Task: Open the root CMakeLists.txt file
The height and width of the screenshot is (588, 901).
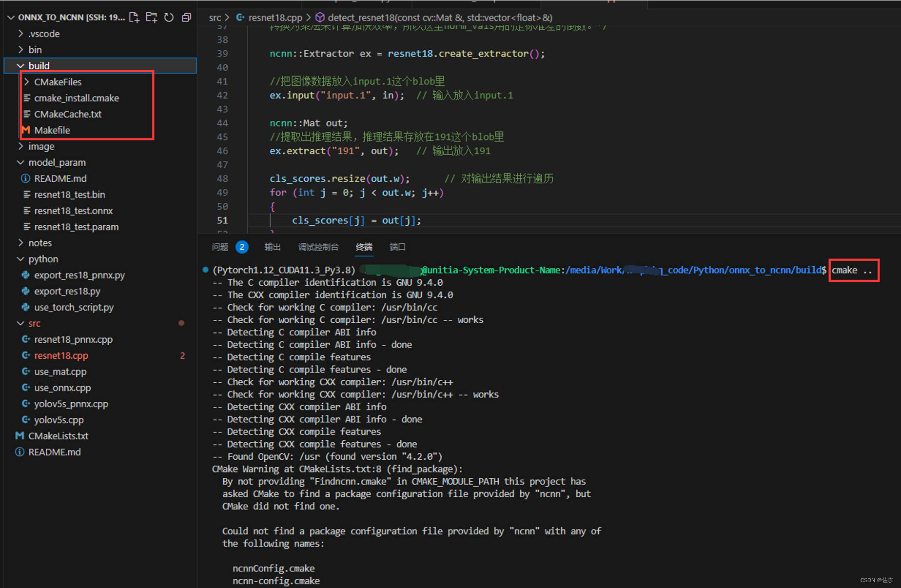Action: click(x=59, y=436)
